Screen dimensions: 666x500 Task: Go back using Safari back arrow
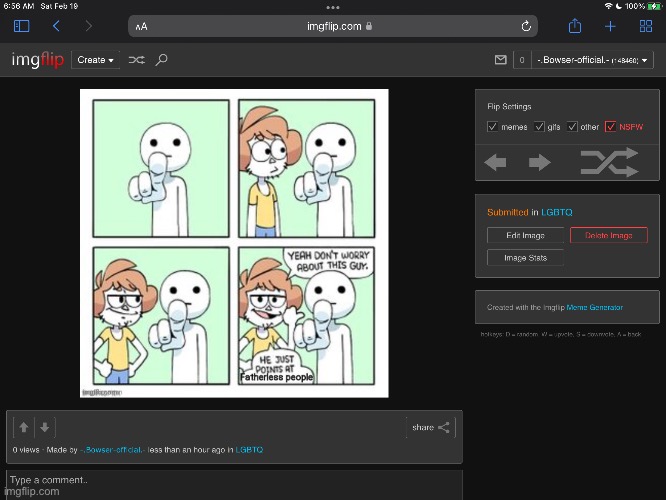pyautogui.click(x=56, y=26)
